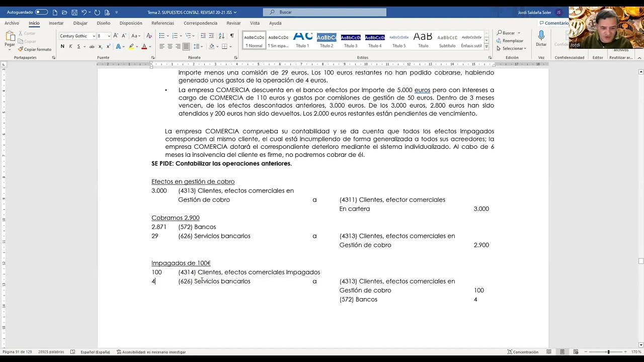The height and width of the screenshot is (362, 644).
Task: Switch to the Vista tab
Action: coord(255,23)
